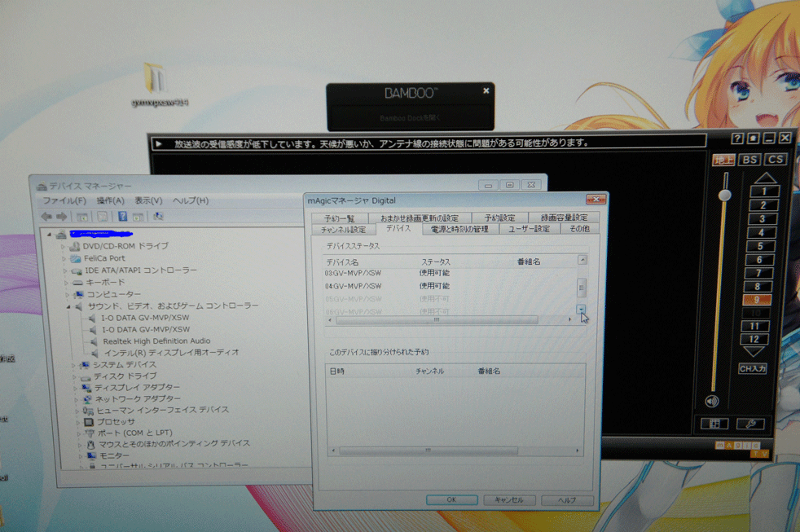Click the TV volume slider knob
The width and height of the screenshot is (800, 532).
724,195
